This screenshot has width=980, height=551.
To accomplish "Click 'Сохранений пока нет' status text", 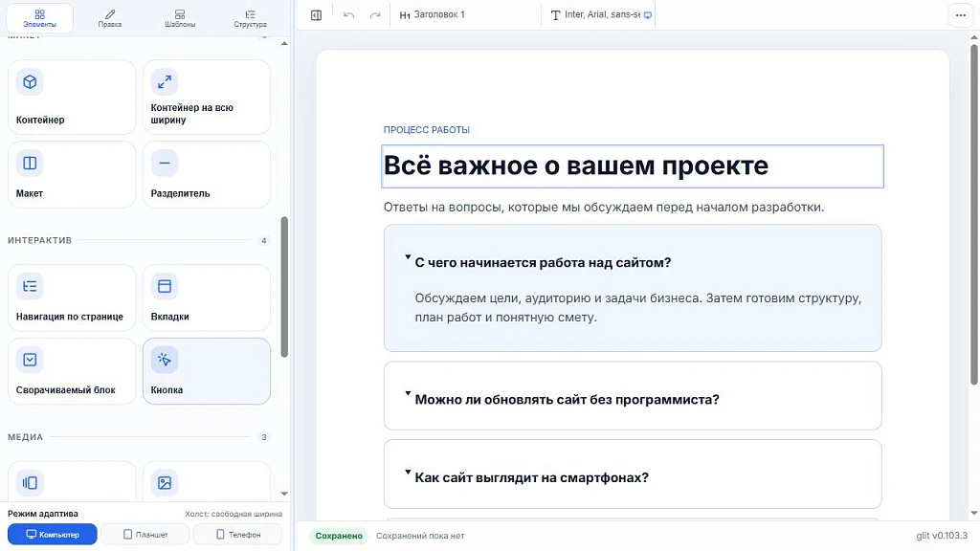I will point(420,536).
